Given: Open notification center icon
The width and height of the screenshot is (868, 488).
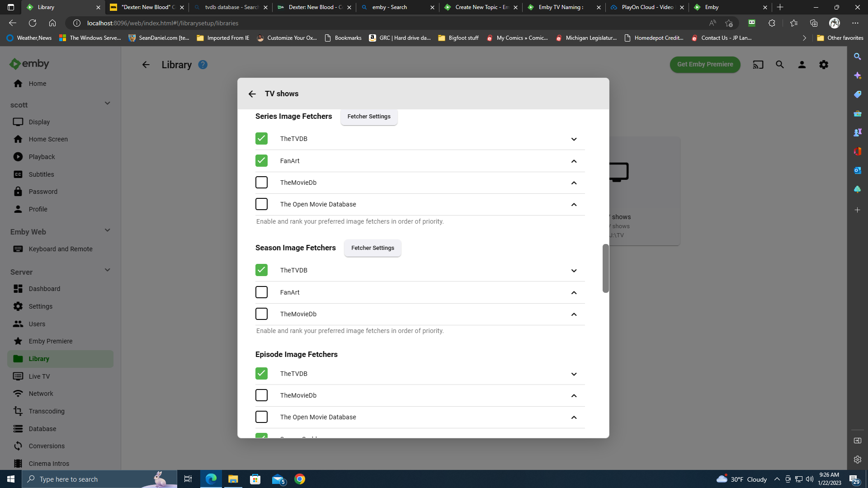Looking at the screenshot, I should pyautogui.click(x=854, y=479).
